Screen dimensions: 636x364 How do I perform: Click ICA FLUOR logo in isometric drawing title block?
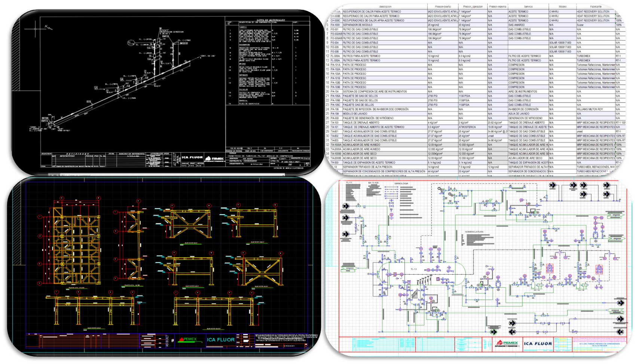192,157
